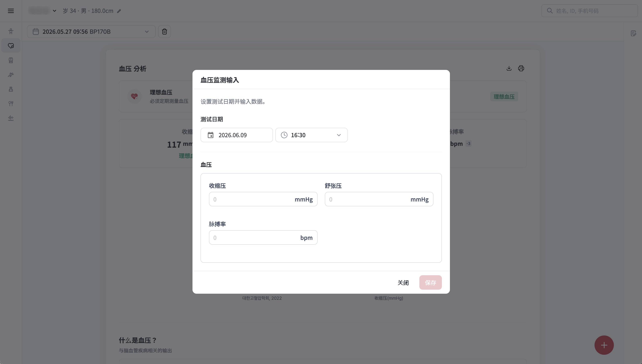Image resolution: width=642 pixels, height=364 pixels.
Task: Print the blood pressure analysis
Action: (x=521, y=68)
